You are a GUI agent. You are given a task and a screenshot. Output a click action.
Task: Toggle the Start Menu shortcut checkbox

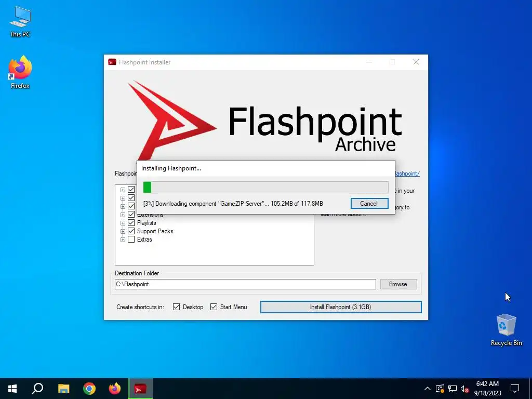tap(214, 307)
